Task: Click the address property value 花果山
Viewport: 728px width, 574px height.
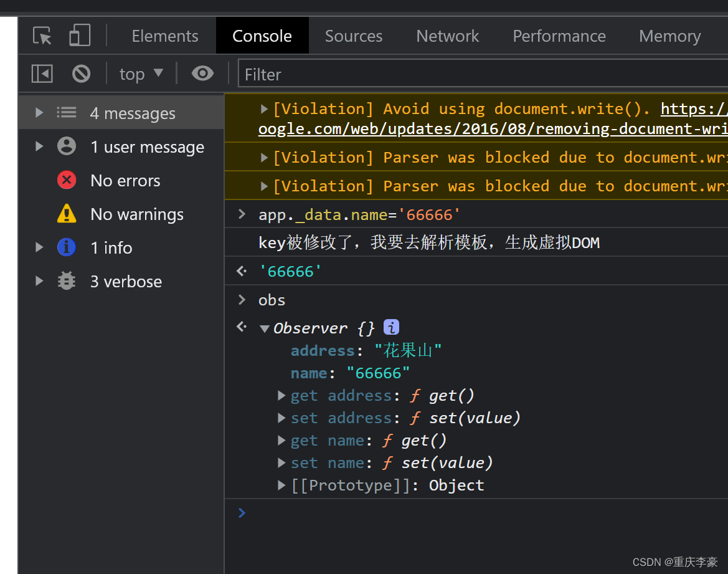Action: pyautogui.click(x=408, y=350)
